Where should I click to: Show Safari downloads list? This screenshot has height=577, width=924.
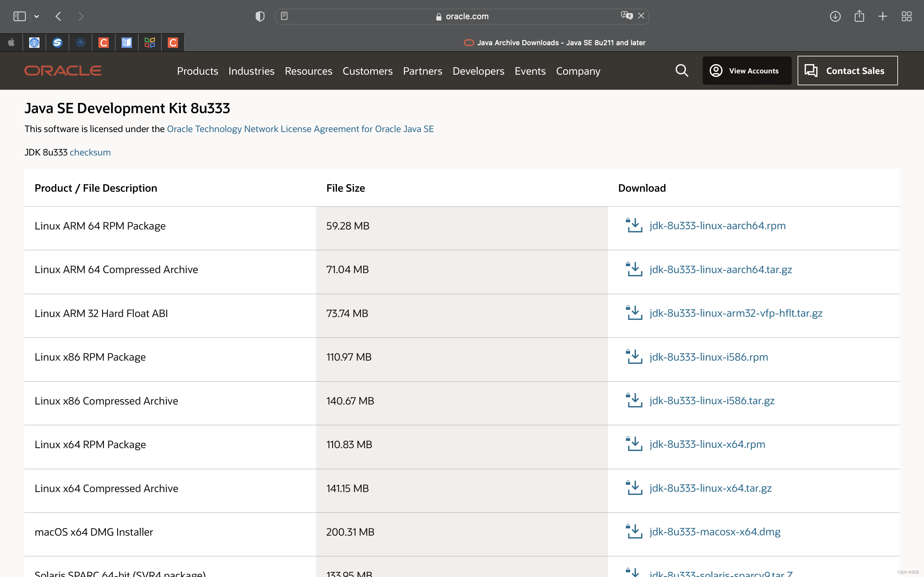tap(835, 16)
